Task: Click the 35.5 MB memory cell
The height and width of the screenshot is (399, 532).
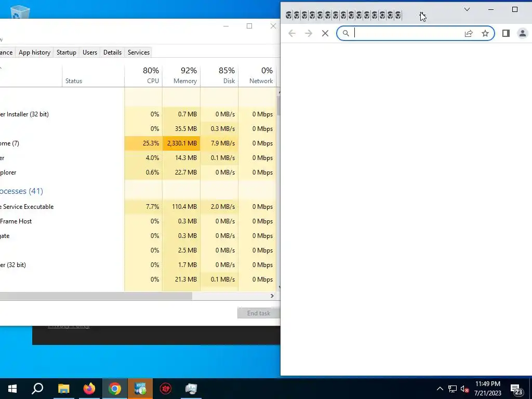Action: click(x=181, y=129)
